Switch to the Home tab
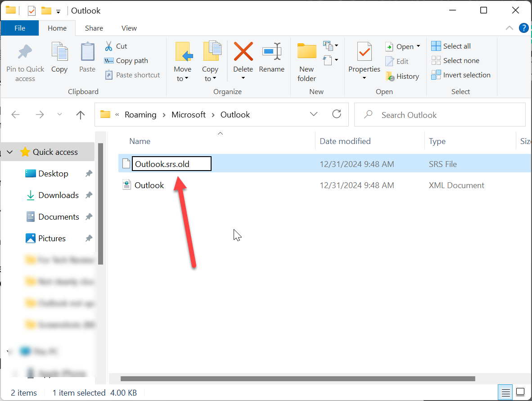532x401 pixels. (57, 28)
